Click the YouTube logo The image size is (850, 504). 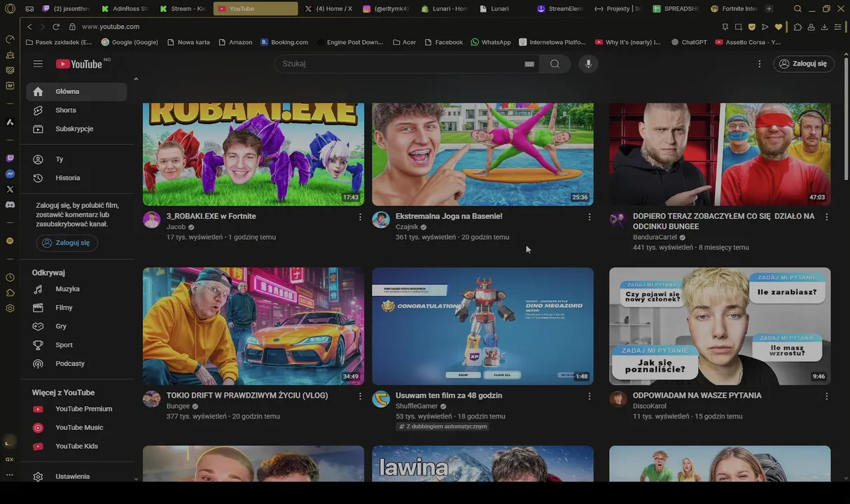tap(79, 64)
